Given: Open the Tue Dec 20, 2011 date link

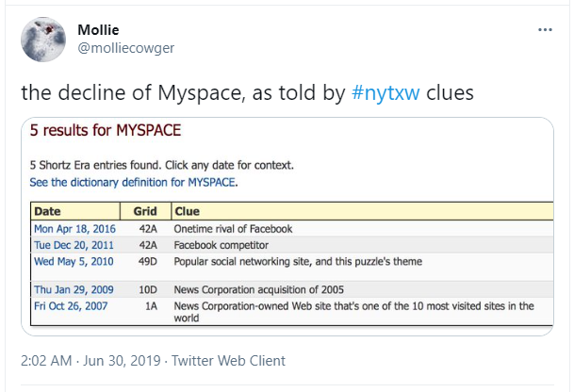Looking at the screenshot, I should 74,245.
